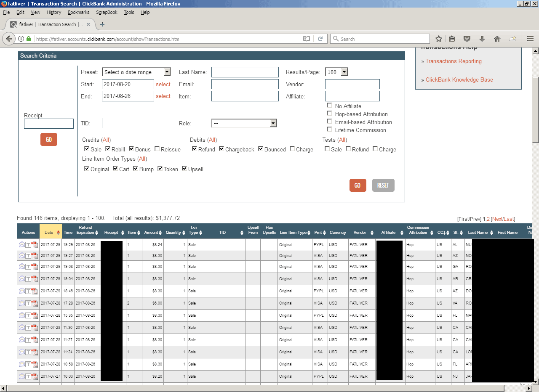Open the Firefox downloads arrow icon
This screenshot has width=539, height=392.
point(482,39)
